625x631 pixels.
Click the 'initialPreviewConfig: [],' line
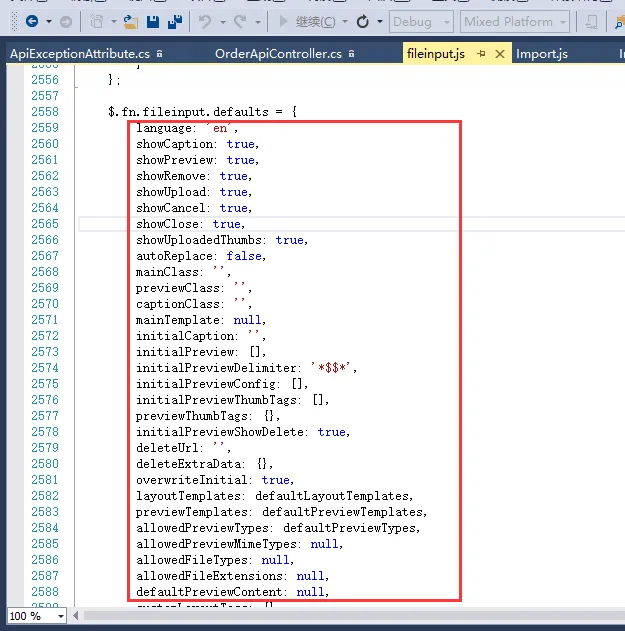click(222, 384)
